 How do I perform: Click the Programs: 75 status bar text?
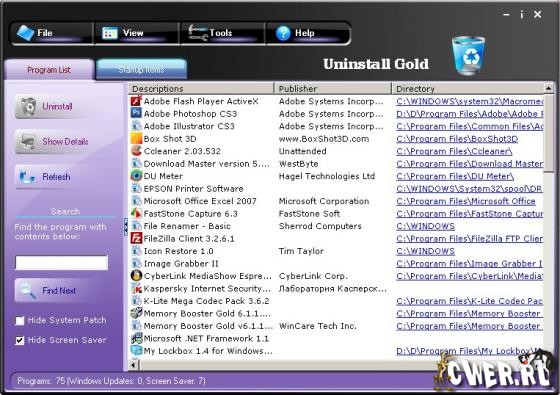pyautogui.click(x=111, y=381)
